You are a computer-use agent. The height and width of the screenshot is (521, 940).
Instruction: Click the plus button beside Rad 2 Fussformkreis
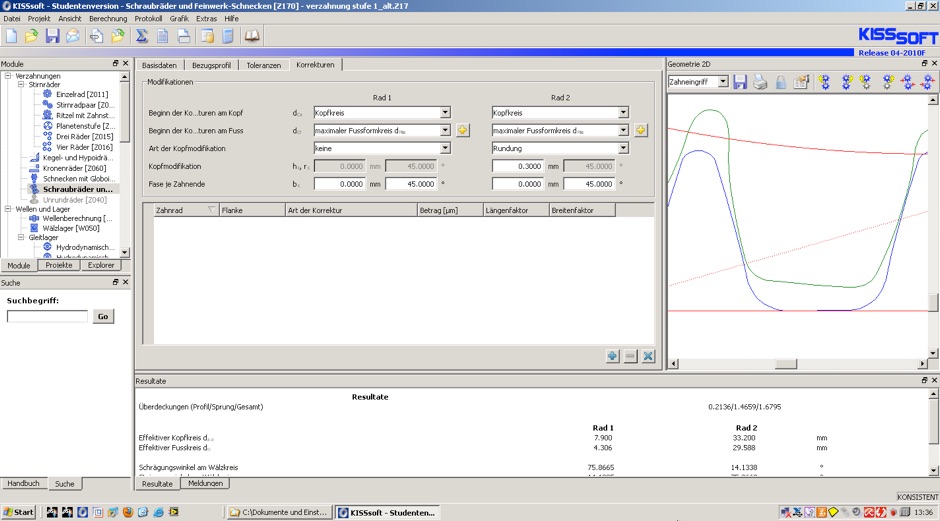tap(641, 130)
